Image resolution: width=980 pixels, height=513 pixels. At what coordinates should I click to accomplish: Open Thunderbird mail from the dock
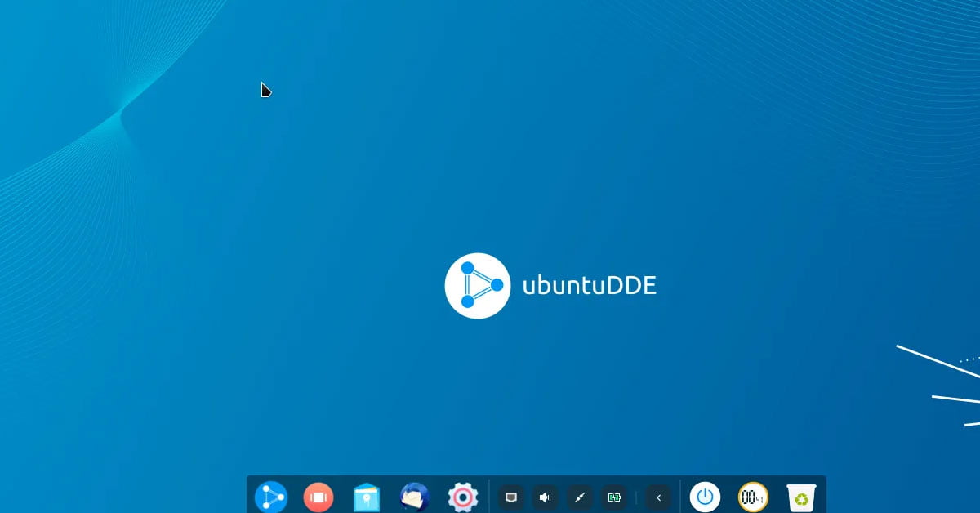tap(414, 497)
